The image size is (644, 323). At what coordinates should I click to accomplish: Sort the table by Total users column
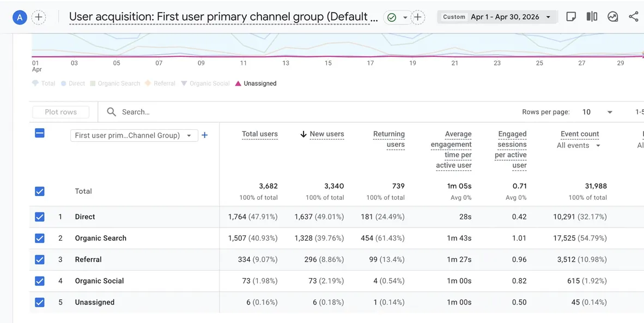(x=259, y=134)
